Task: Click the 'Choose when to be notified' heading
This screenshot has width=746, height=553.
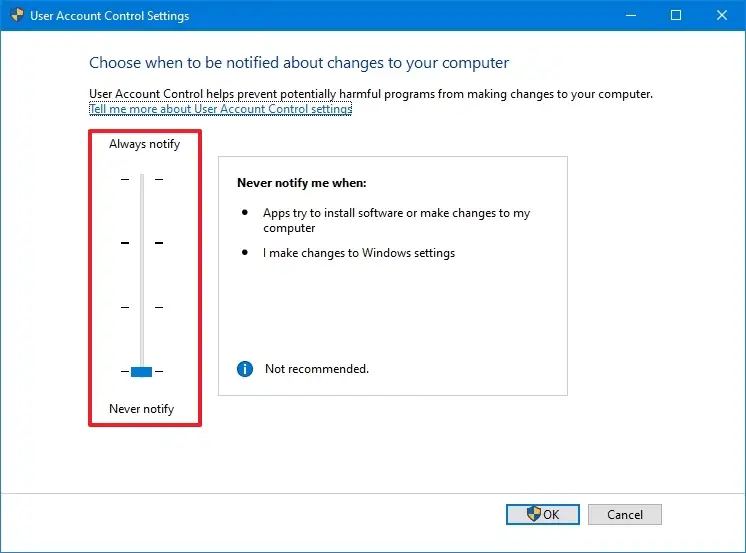Action: (299, 63)
